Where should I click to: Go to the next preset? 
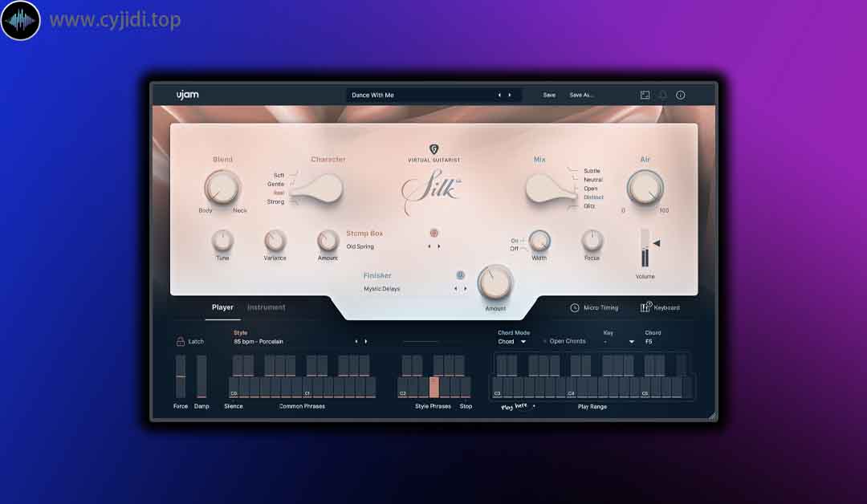[x=510, y=95]
